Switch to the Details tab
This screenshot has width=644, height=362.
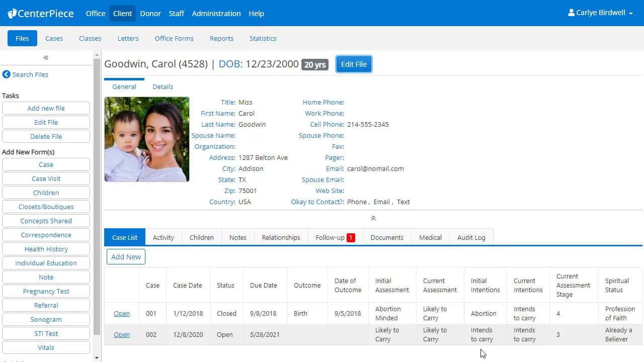pyautogui.click(x=163, y=86)
